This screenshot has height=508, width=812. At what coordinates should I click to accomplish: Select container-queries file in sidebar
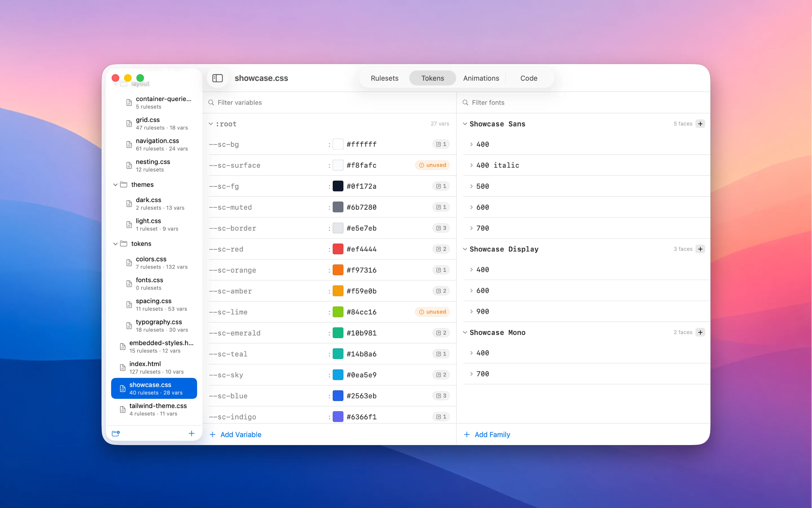point(154,102)
